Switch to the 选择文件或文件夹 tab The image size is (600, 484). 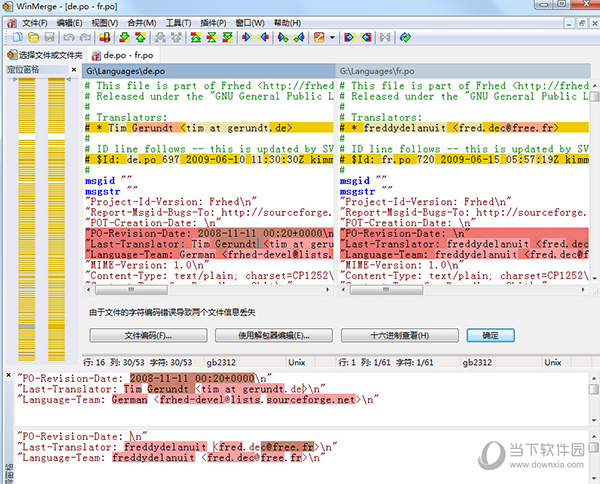(45, 54)
